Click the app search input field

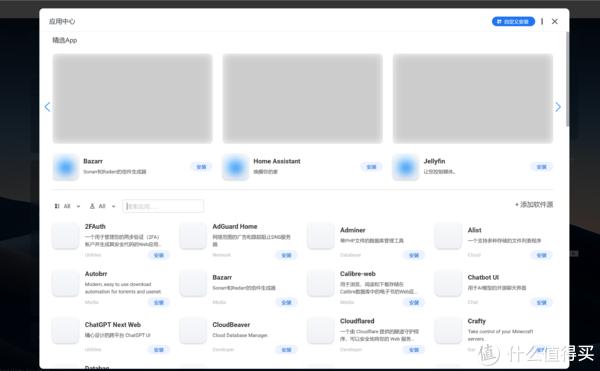click(163, 206)
